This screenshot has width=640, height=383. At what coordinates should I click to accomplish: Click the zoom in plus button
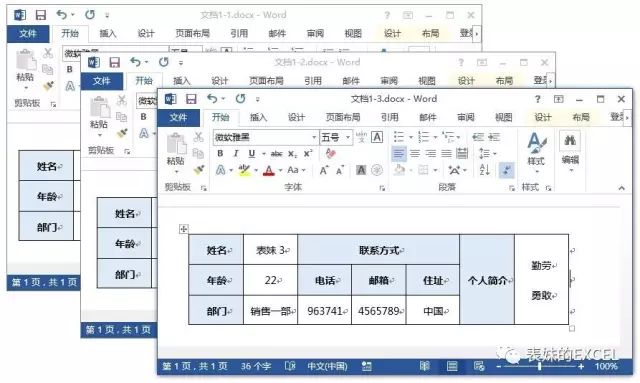pos(581,367)
